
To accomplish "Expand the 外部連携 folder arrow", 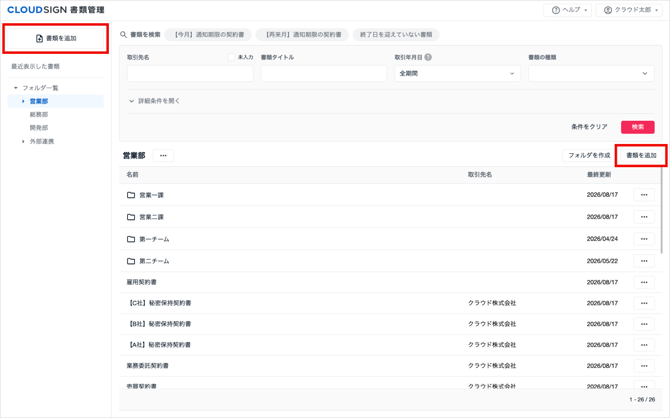I will click(23, 141).
